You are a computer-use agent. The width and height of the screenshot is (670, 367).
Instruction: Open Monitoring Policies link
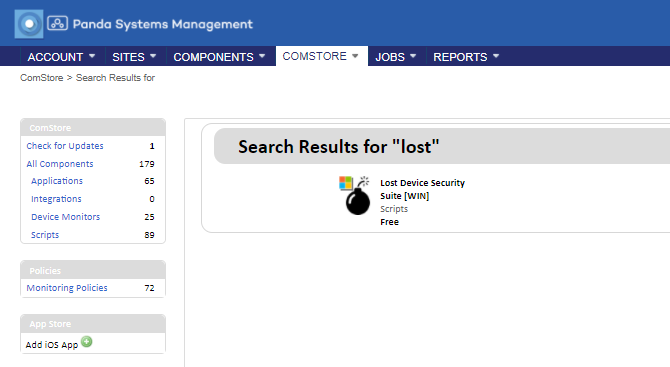[x=67, y=288]
